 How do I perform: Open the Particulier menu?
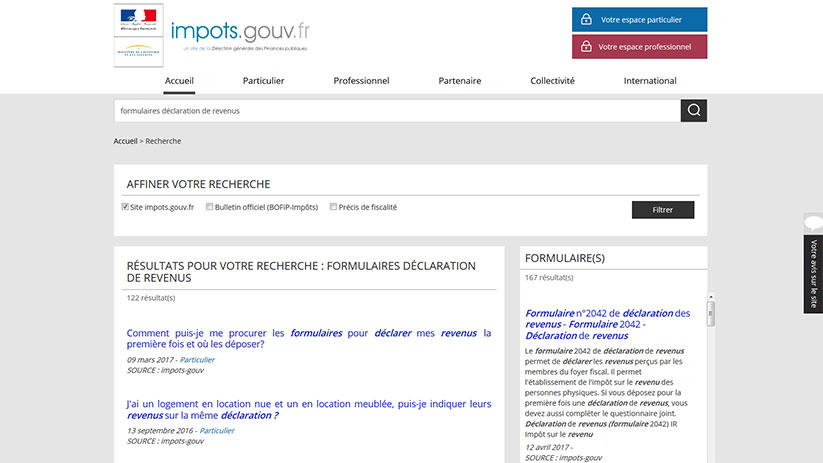tap(263, 81)
